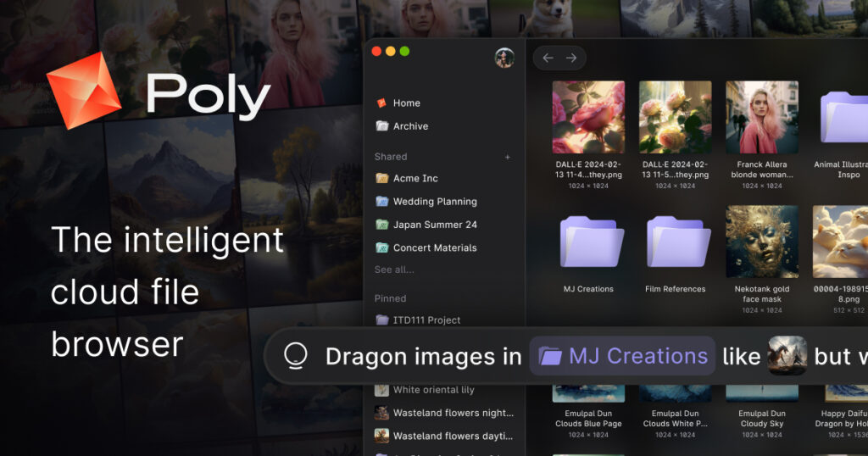Click the Dragon images search text field

[423, 357]
